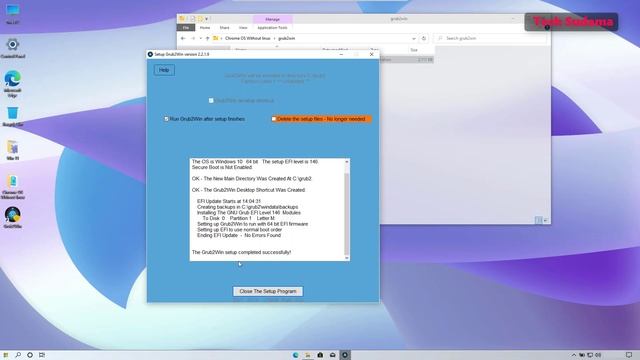This screenshot has height=360, width=640.
Task: Click the Help button in setup
Action: (164, 70)
